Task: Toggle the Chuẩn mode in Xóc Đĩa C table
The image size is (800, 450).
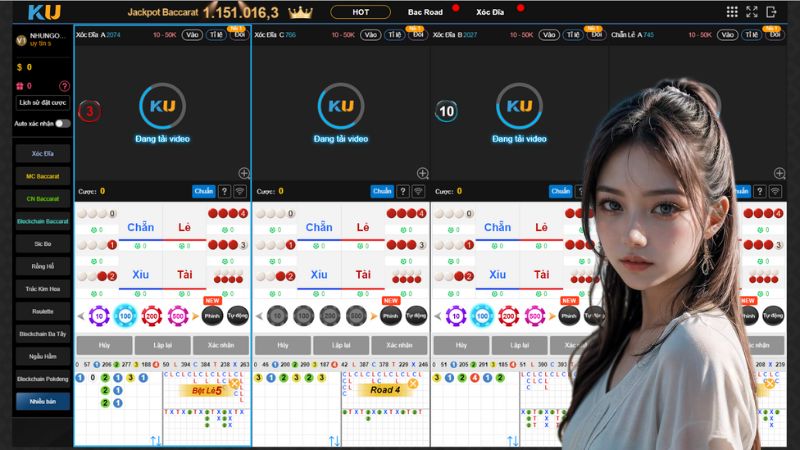Action: click(x=382, y=191)
